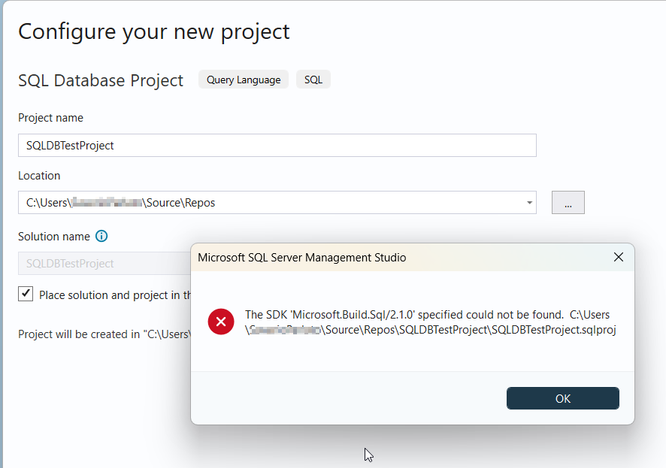Click the SQL Database Project heading
Image resolution: width=666 pixels, height=468 pixels.
101,80
